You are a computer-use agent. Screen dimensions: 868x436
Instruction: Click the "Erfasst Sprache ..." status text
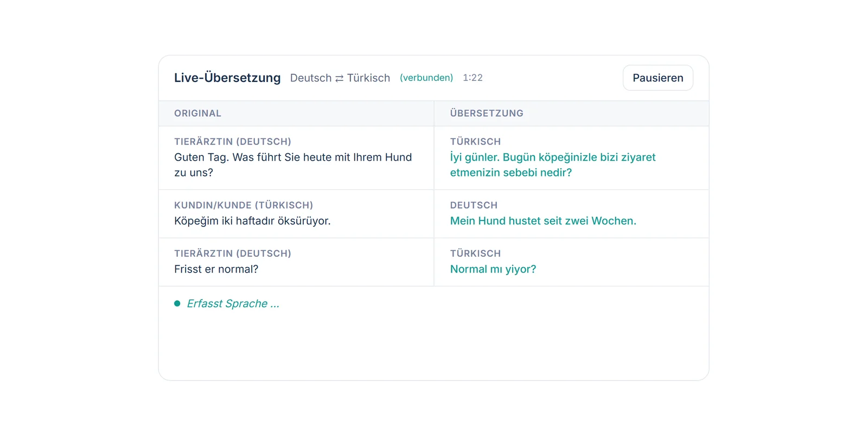click(x=233, y=304)
